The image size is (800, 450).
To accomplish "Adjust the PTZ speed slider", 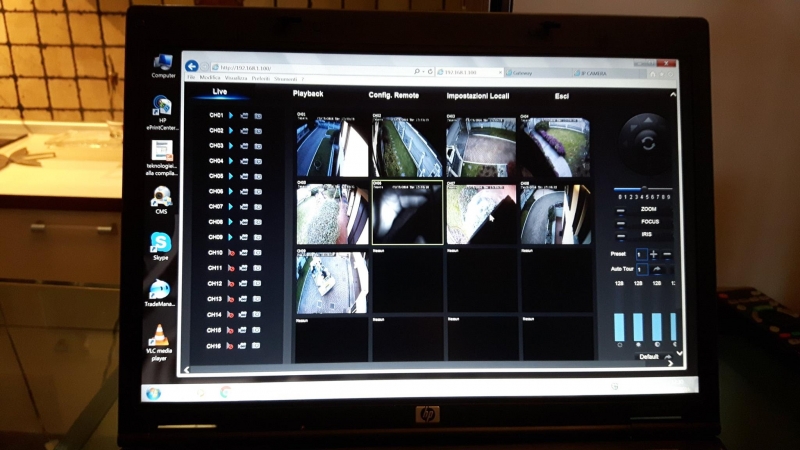I will tap(643, 189).
